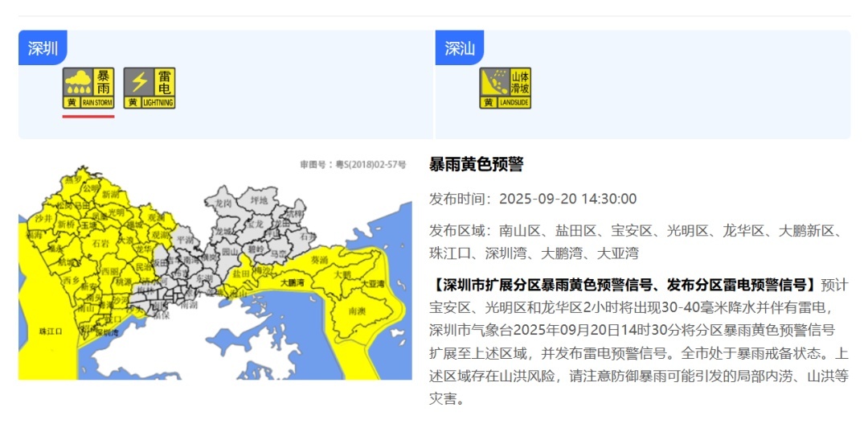
Task: Switch to the 深汕 tab
Action: coord(460,48)
